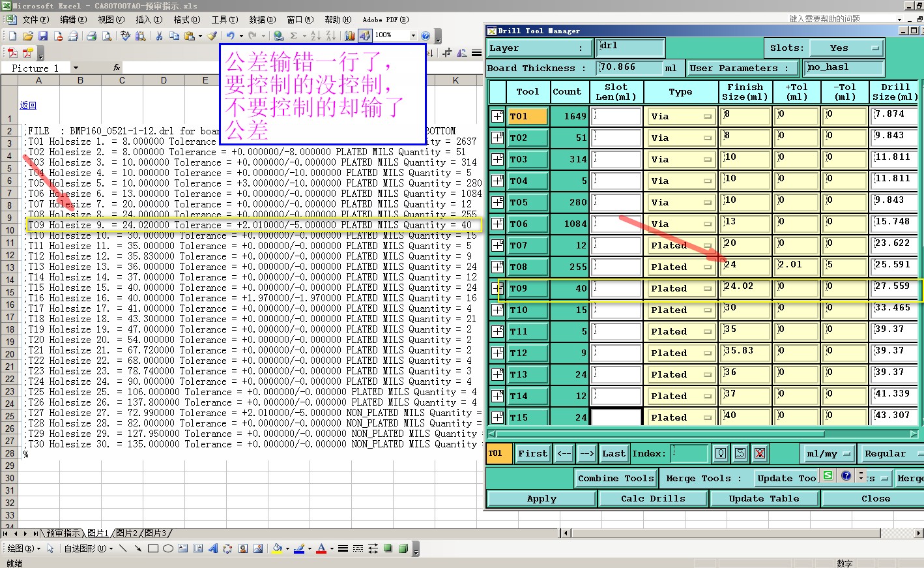This screenshot has height=568, width=924.
Task: Open the Fill Color bucket swatch
Action: [x=277, y=548]
